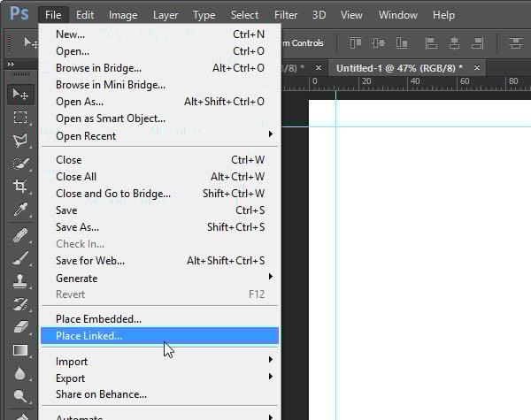Click the Align Vertical Centers icon
This screenshot has width=531, height=420.
pos(379,43)
